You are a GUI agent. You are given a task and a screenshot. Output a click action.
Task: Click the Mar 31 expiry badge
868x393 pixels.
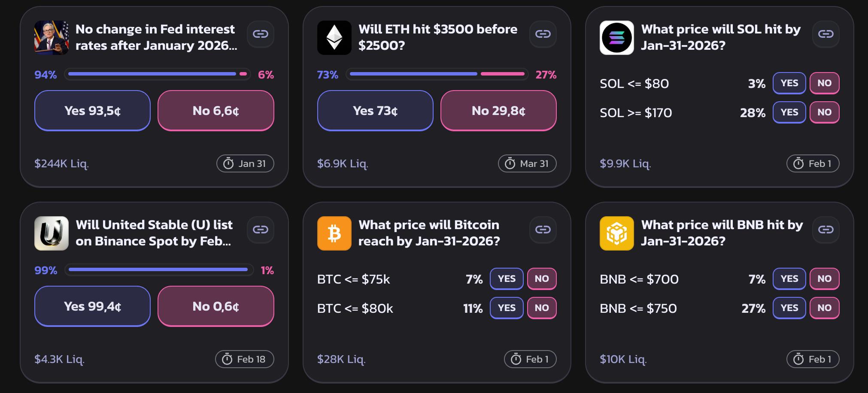point(527,163)
